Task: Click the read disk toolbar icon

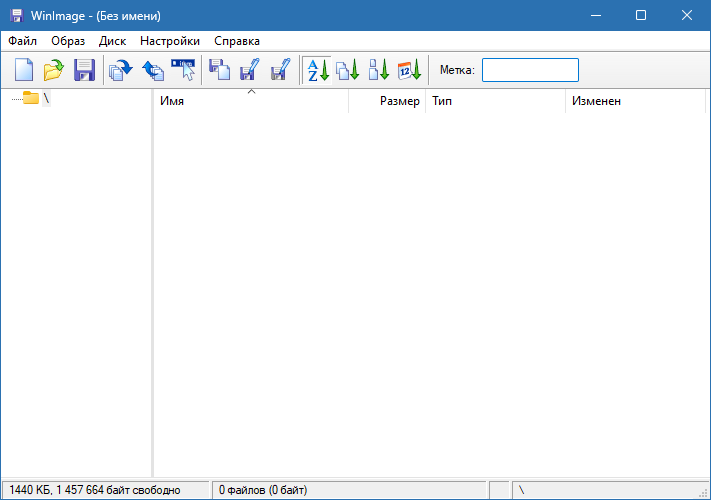Action: click(x=121, y=70)
